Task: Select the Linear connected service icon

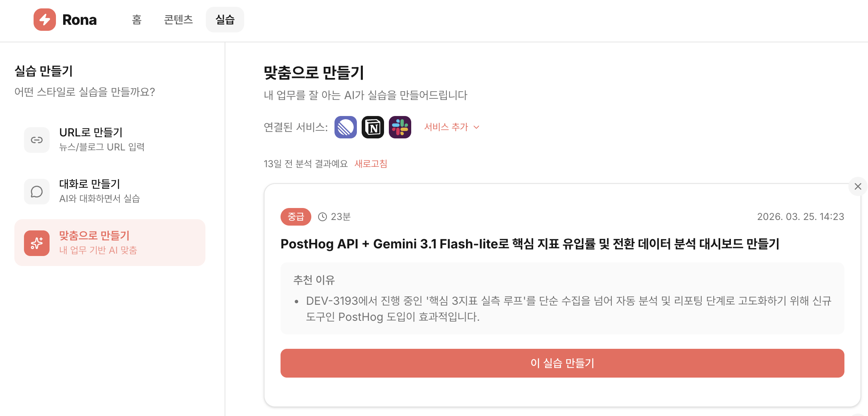Action: tap(345, 127)
